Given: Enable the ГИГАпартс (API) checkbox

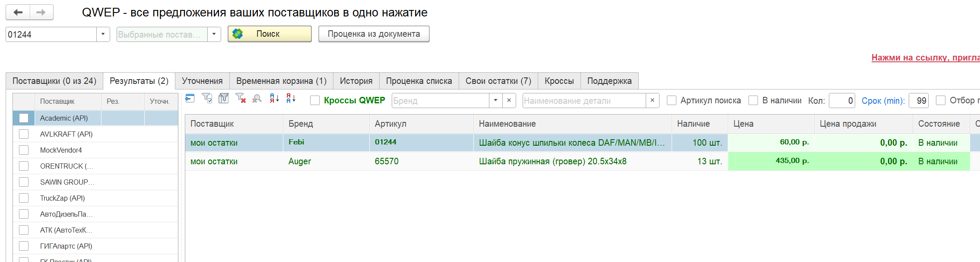Looking at the screenshot, I should coord(24,246).
